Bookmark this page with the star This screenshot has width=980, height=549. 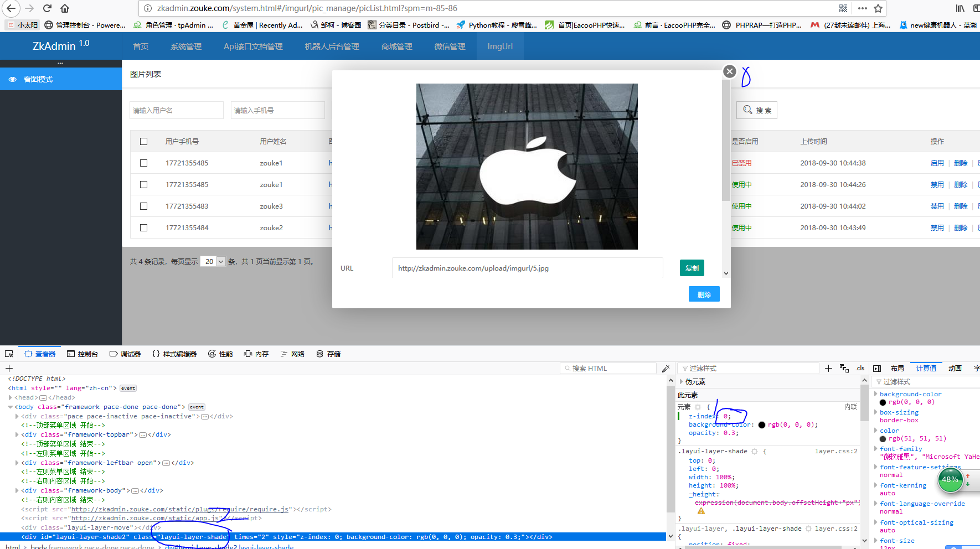878,8
